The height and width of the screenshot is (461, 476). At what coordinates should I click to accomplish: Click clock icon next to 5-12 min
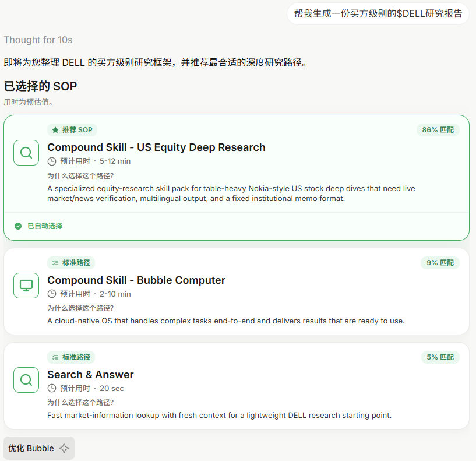point(52,161)
